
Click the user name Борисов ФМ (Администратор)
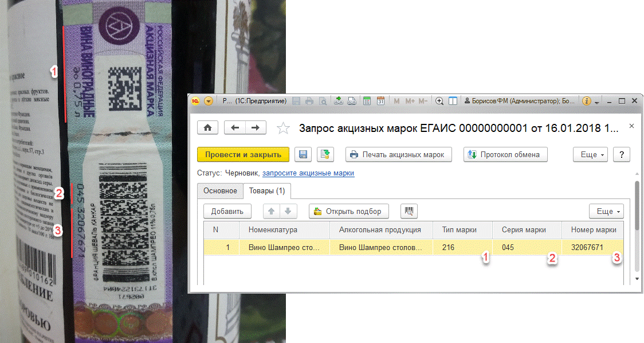520,101
